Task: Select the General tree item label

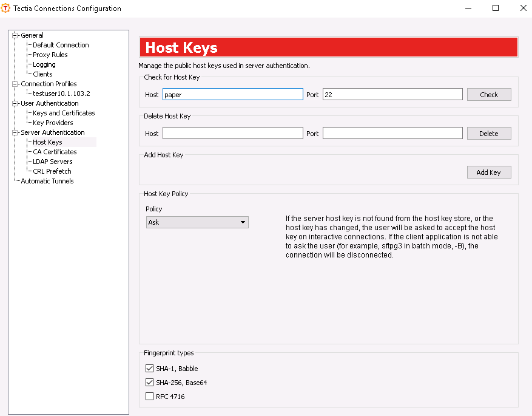Action: click(32, 35)
